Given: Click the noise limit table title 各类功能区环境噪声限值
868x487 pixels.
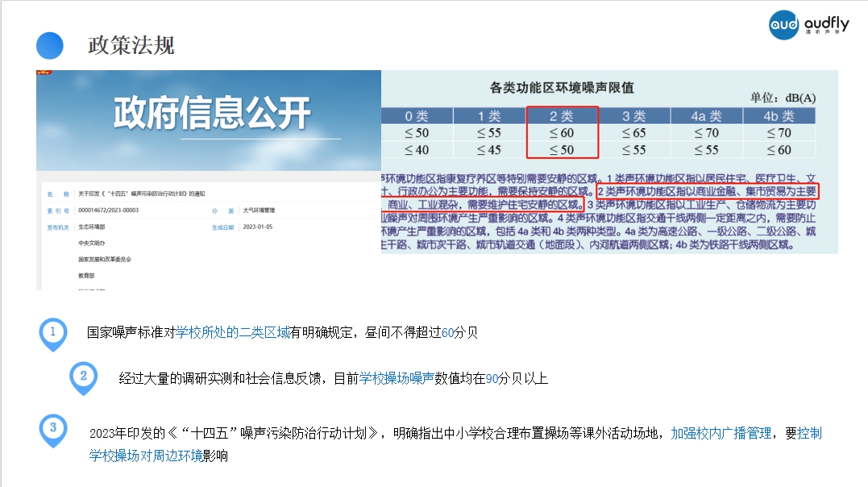Looking at the screenshot, I should (x=561, y=88).
